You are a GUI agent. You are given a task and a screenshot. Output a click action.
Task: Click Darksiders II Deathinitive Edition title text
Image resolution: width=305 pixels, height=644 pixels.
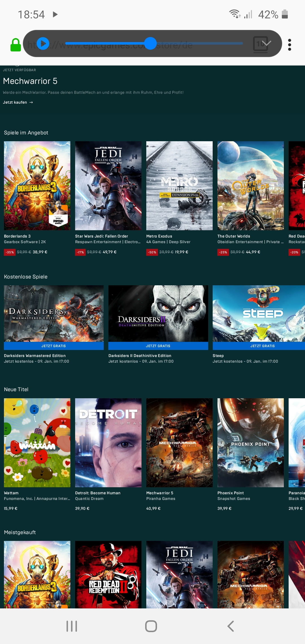click(140, 356)
